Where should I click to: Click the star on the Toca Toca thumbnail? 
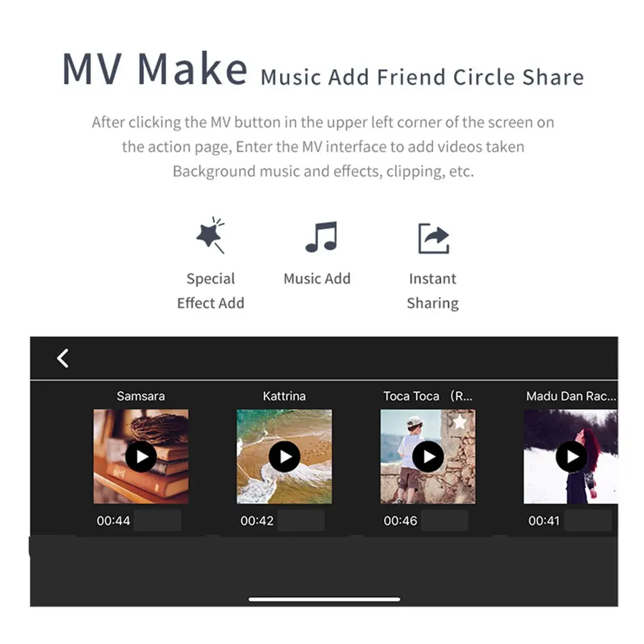pyautogui.click(x=459, y=421)
